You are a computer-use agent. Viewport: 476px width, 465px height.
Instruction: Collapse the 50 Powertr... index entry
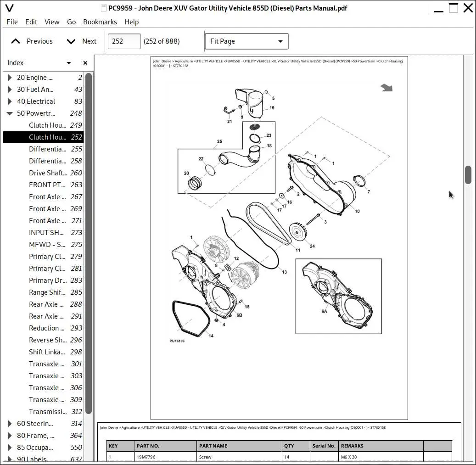coord(10,113)
